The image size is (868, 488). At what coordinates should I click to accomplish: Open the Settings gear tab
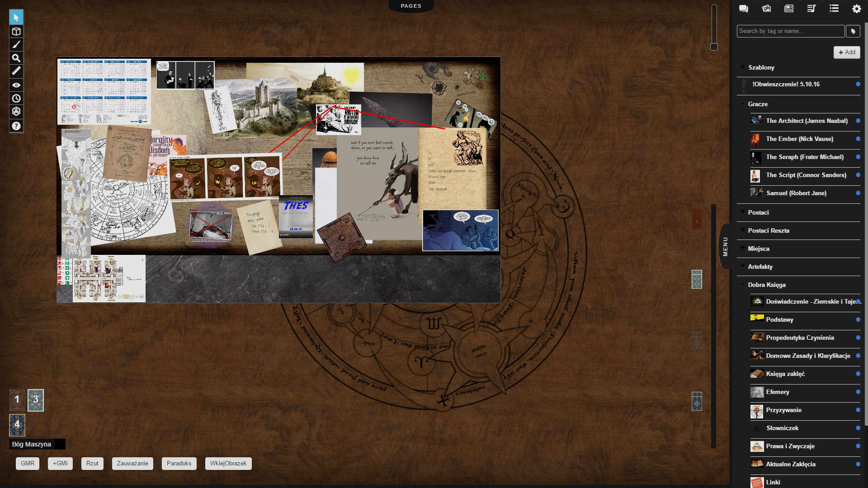tap(856, 9)
